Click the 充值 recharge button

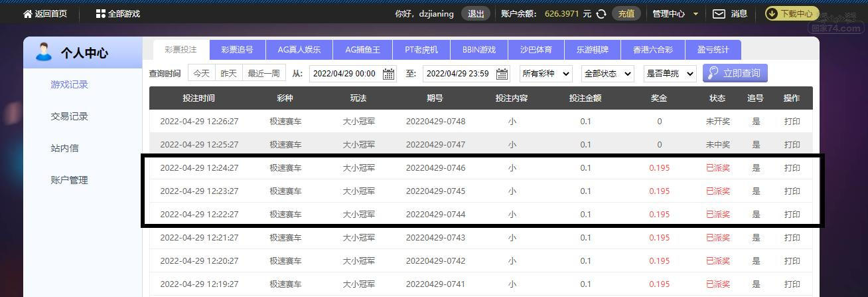(x=626, y=13)
